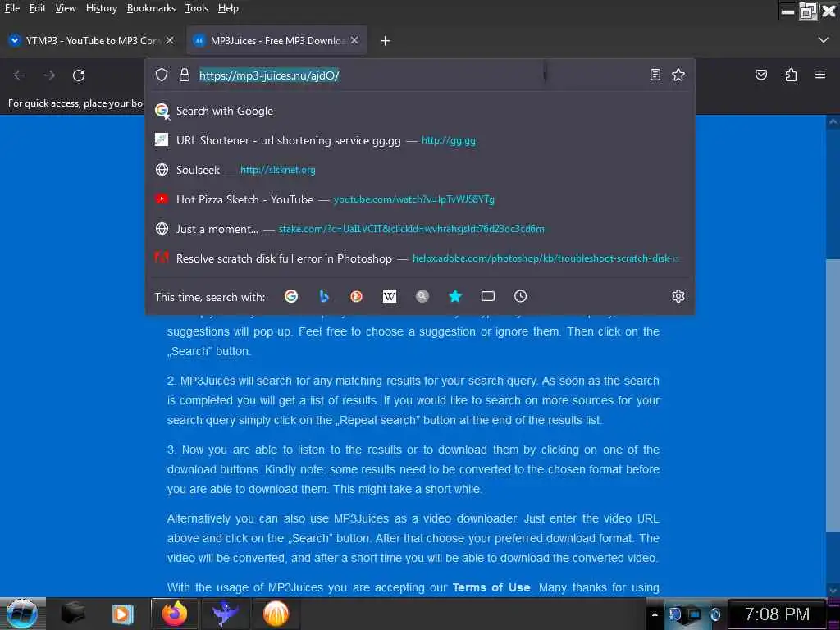The height and width of the screenshot is (630, 840).
Task: Open the History menu
Action: click(101, 8)
